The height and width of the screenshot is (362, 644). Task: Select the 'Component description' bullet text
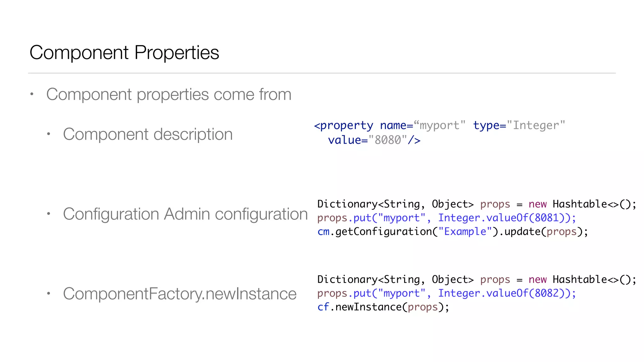[x=148, y=134]
